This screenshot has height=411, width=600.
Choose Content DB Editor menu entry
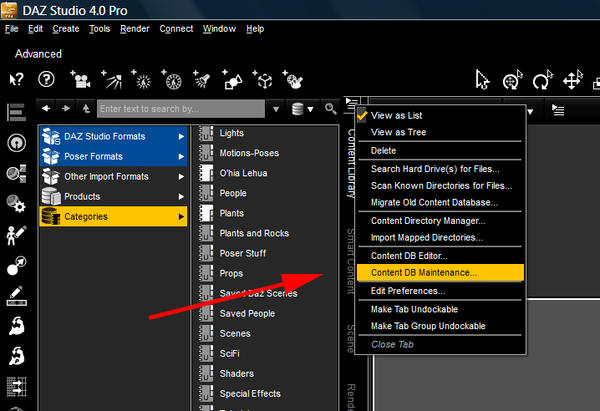pyautogui.click(x=440, y=256)
